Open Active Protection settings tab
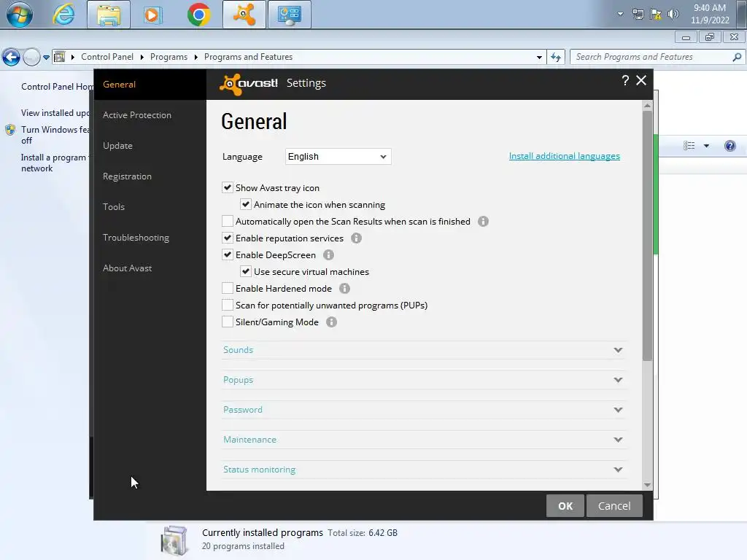 click(x=137, y=115)
